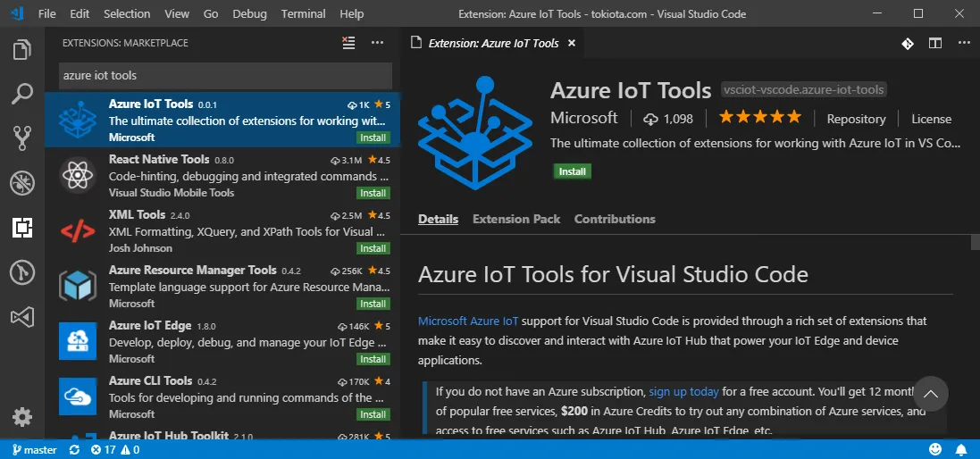Click the scroll-to-top arrow button

tap(931, 394)
